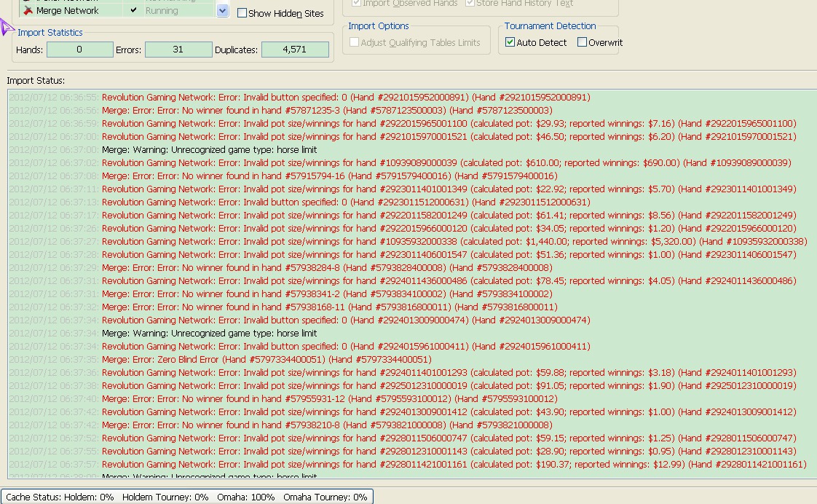The height and width of the screenshot is (504, 817).
Task: Click Omaha: 100% in status bar
Action: coord(246,497)
